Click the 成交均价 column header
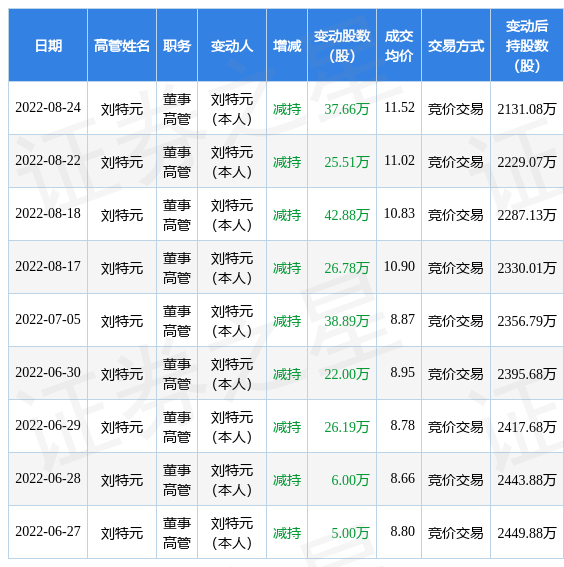The image size is (564, 567). click(x=399, y=46)
